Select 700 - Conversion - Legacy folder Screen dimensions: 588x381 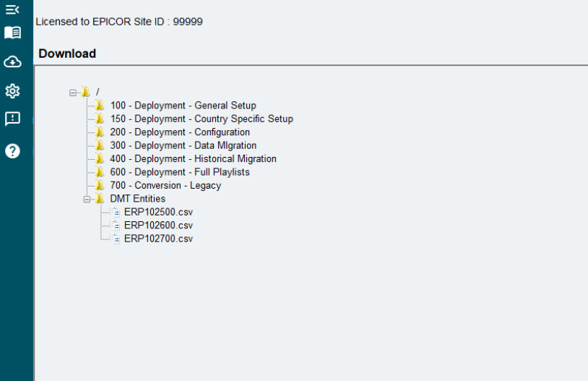coord(165,185)
